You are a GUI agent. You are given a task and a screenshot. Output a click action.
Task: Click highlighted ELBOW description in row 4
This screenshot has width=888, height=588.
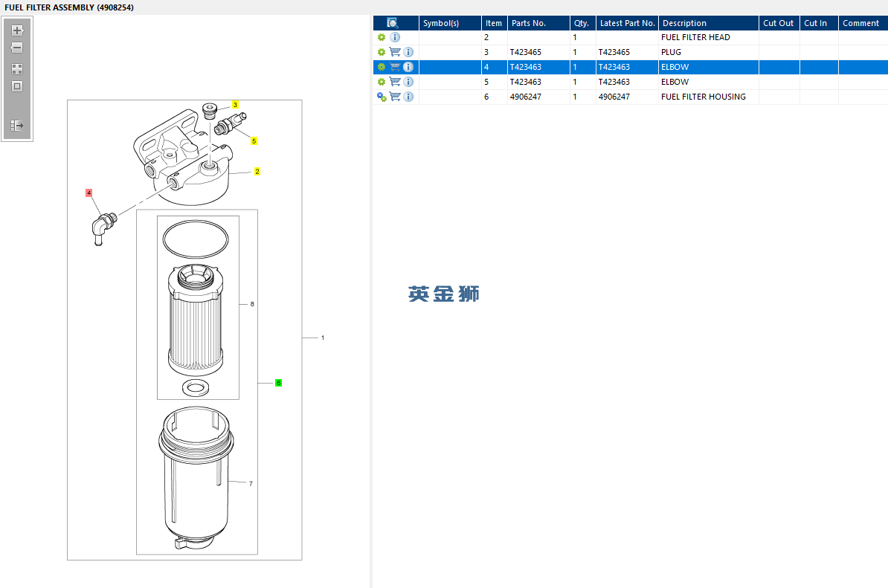[709, 67]
